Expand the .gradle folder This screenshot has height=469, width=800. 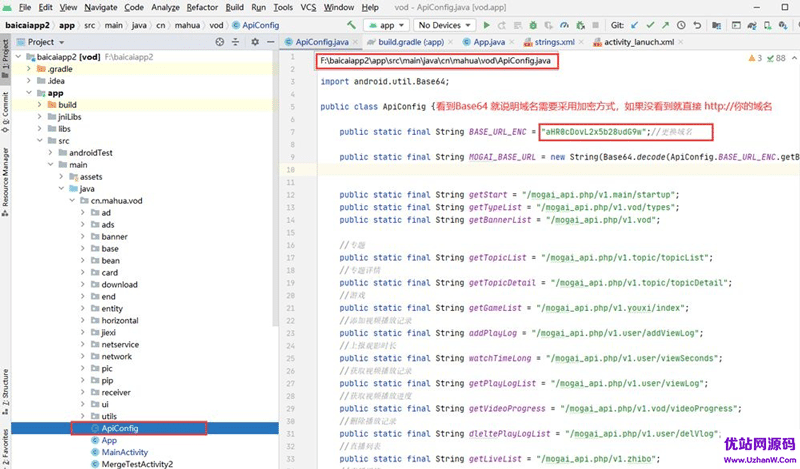(x=29, y=68)
